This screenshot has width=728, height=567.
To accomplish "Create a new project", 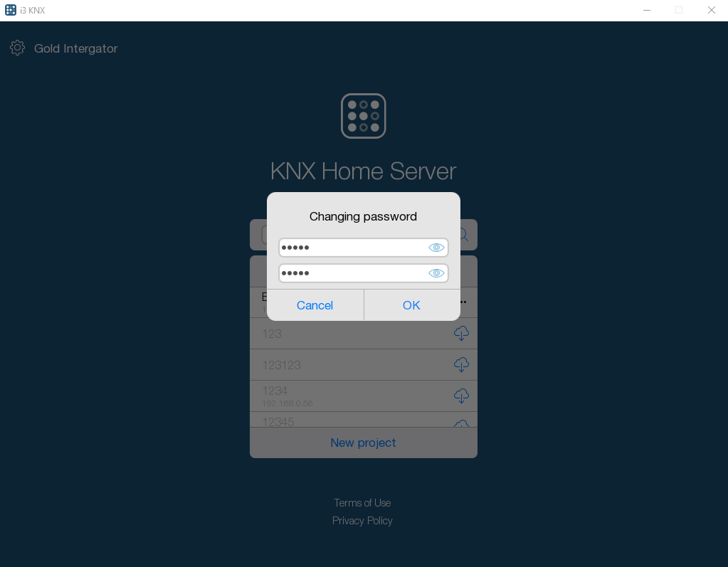I will [x=363, y=442].
